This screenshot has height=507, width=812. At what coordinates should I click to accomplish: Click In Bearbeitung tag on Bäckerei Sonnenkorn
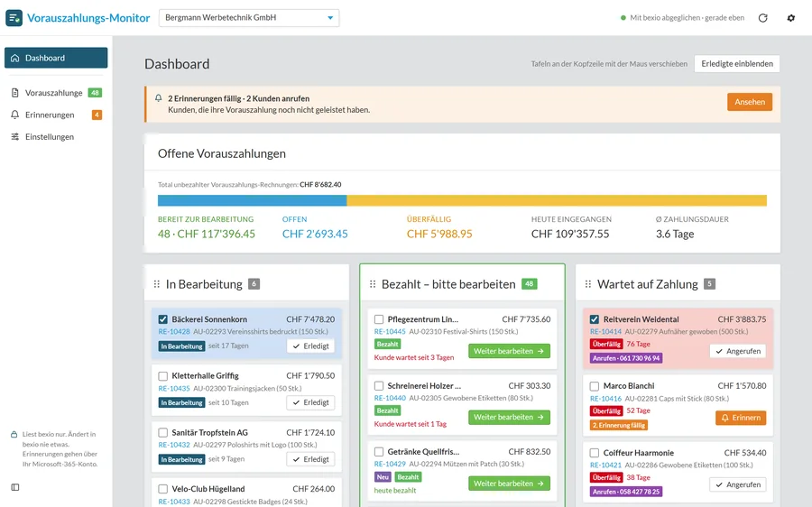pos(181,346)
